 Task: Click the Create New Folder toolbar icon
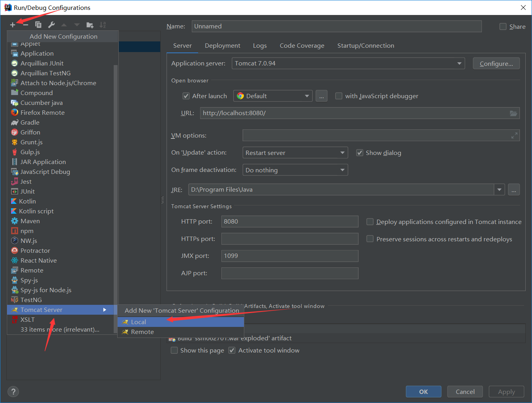tap(90, 25)
